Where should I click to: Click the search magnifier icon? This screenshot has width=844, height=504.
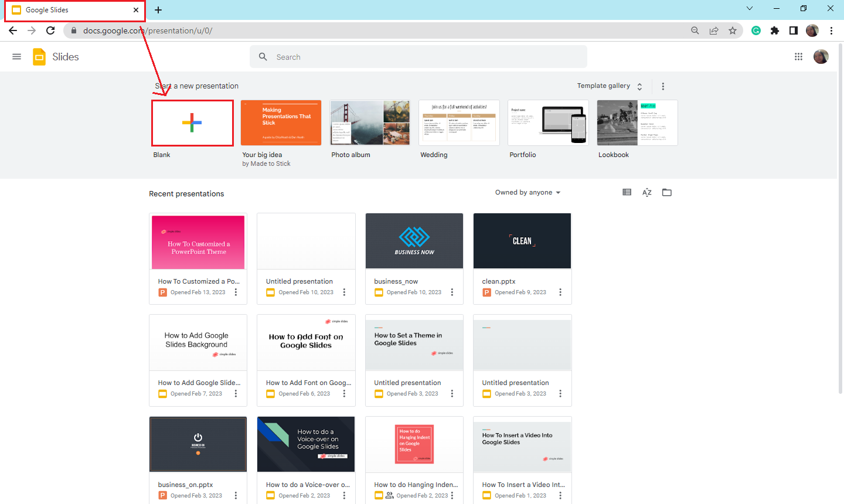(x=263, y=57)
